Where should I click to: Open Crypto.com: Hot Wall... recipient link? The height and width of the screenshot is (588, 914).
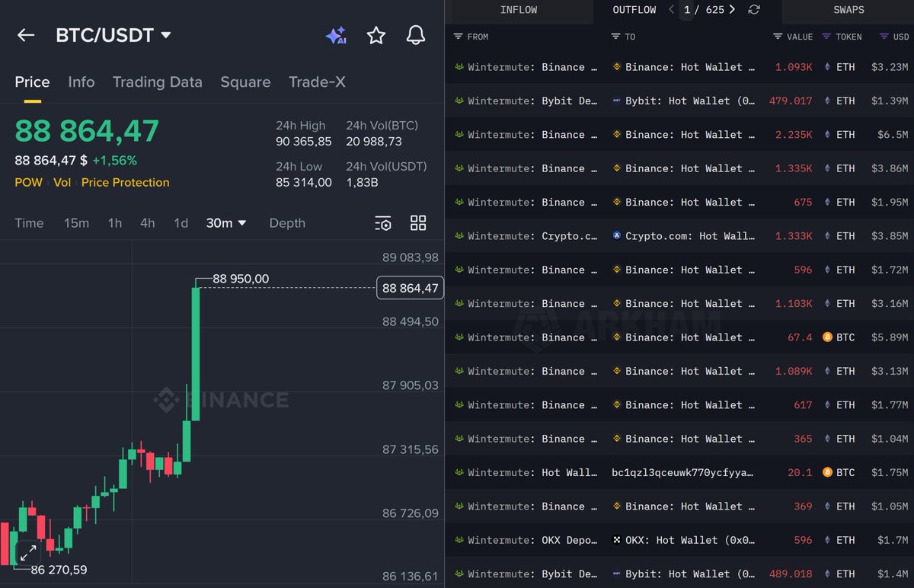point(690,236)
